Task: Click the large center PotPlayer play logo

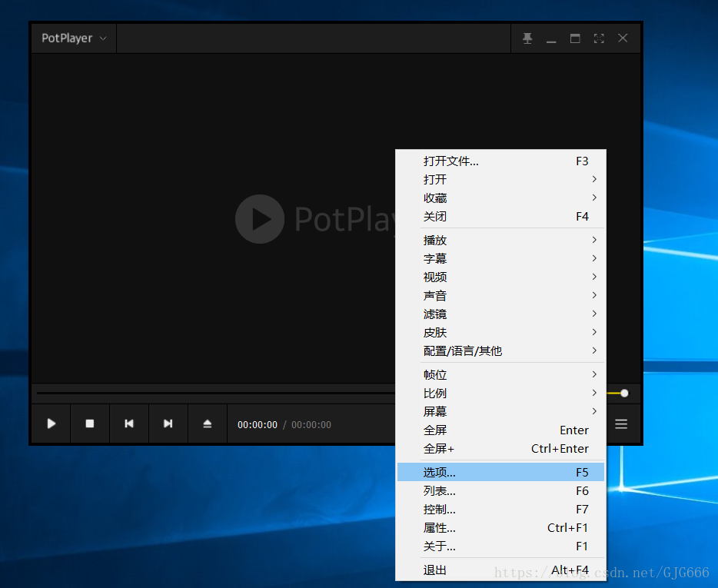Action: (x=260, y=219)
